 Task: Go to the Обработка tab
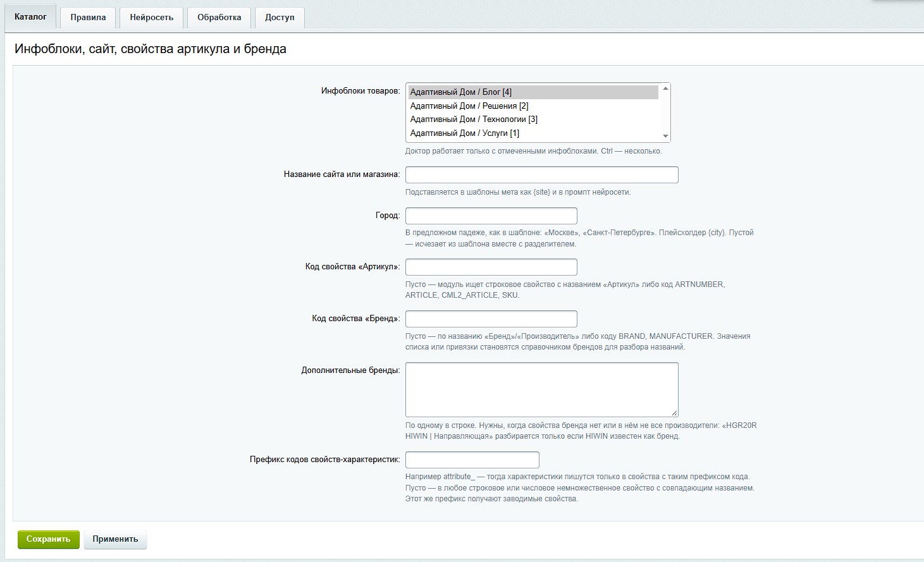point(219,18)
